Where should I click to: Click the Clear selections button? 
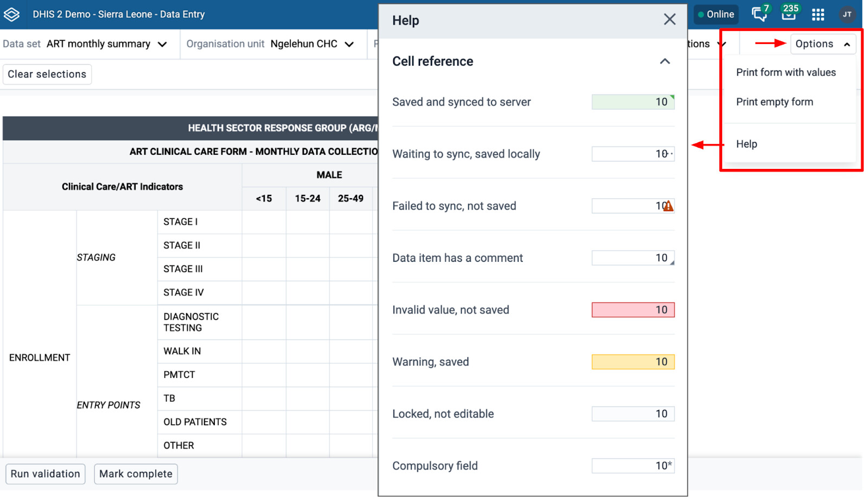point(47,74)
